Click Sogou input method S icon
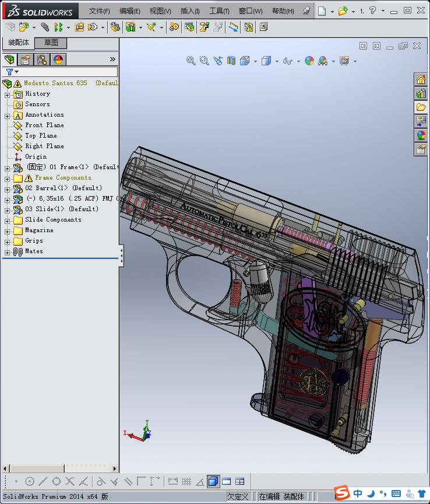 [342, 493]
